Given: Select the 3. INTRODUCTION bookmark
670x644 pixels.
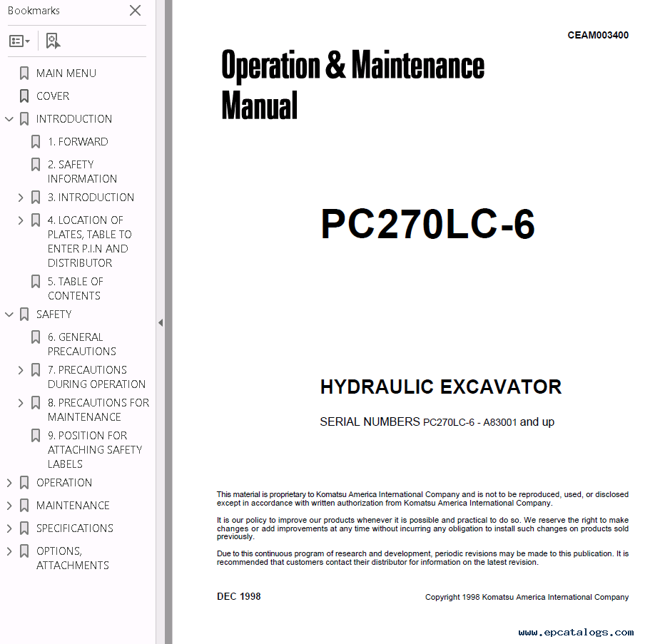Looking at the screenshot, I should [91, 198].
